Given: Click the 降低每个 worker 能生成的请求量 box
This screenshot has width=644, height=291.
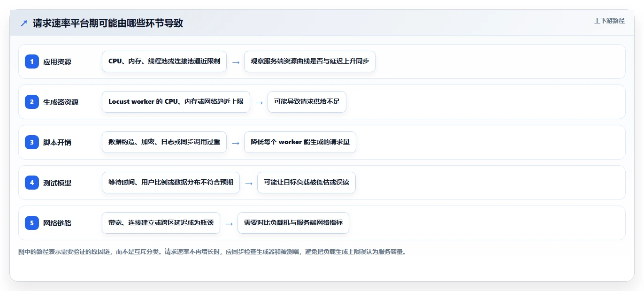Looking at the screenshot, I should pos(300,142).
